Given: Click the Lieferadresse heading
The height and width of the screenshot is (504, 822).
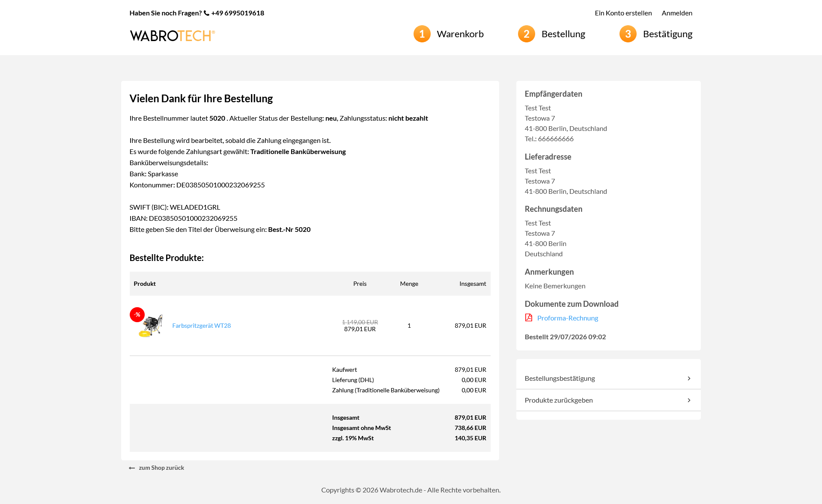Looking at the screenshot, I should 548,157.
